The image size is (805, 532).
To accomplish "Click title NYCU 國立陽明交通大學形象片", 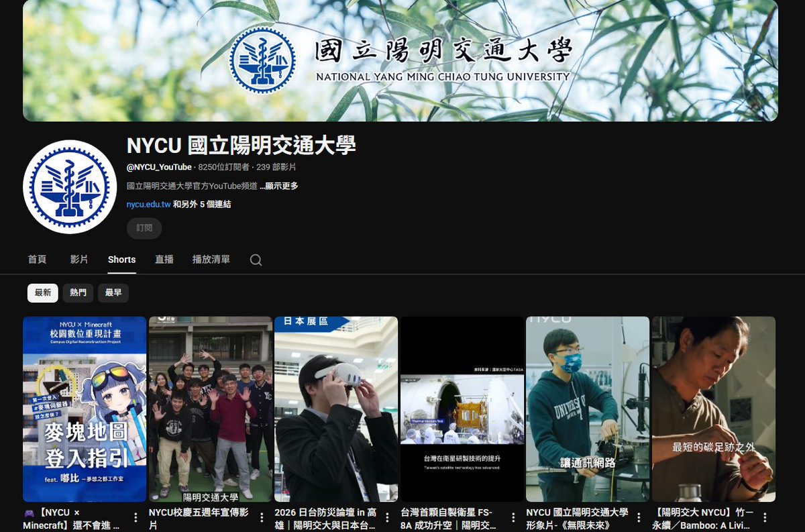I will (x=578, y=519).
